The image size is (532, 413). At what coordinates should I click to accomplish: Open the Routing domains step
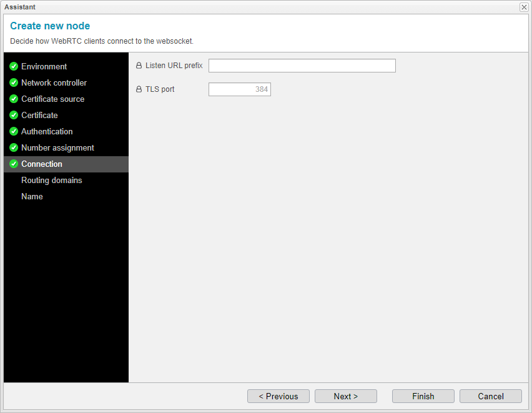tap(51, 180)
